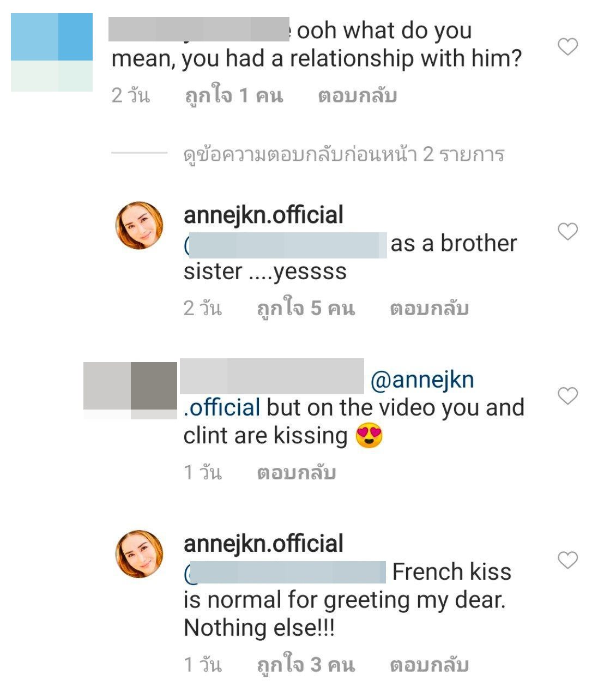Viewport: 616px width, 698px height.
Task: Open likes list "ถูกใจ 1 คน"
Action: (234, 96)
